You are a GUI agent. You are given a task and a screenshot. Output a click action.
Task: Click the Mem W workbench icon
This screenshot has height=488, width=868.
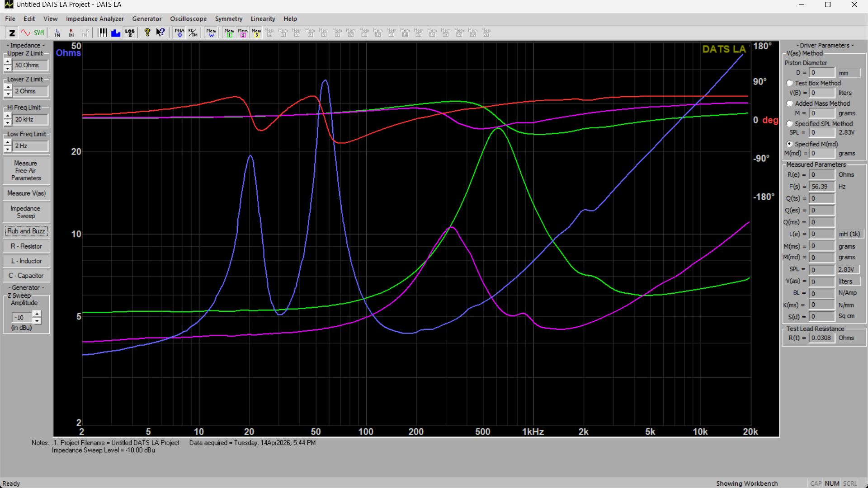pos(211,33)
